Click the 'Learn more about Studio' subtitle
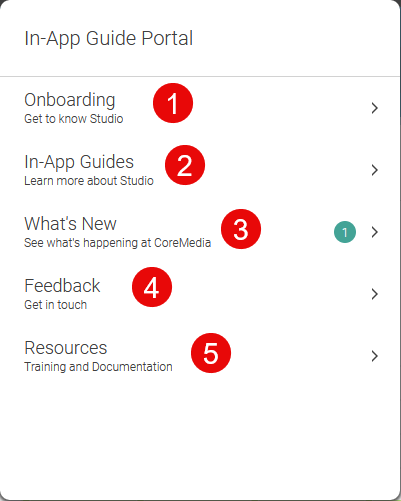This screenshot has height=501, width=401. click(89, 181)
